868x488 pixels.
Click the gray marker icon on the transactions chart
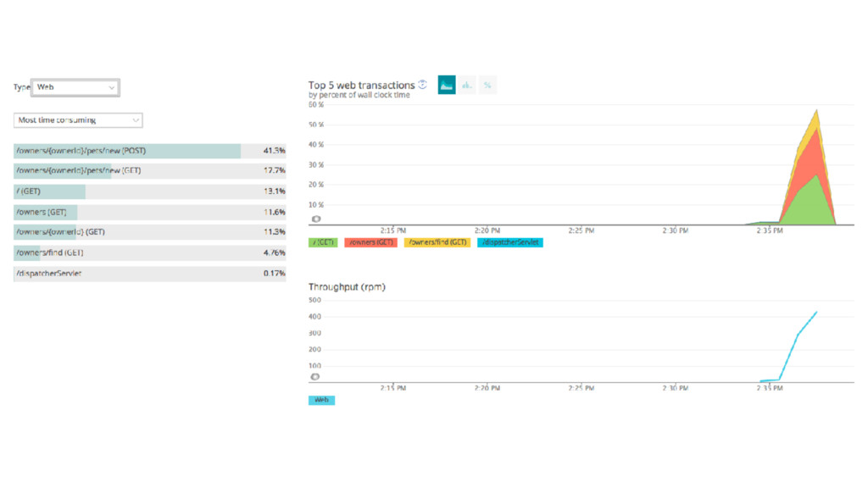(316, 219)
